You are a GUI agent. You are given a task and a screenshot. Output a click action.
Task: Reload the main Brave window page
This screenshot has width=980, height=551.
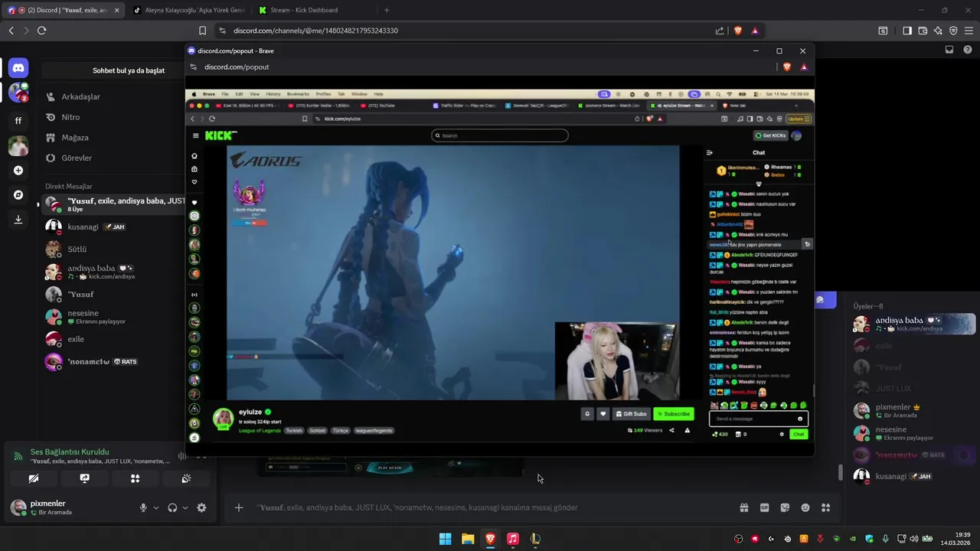tap(41, 31)
